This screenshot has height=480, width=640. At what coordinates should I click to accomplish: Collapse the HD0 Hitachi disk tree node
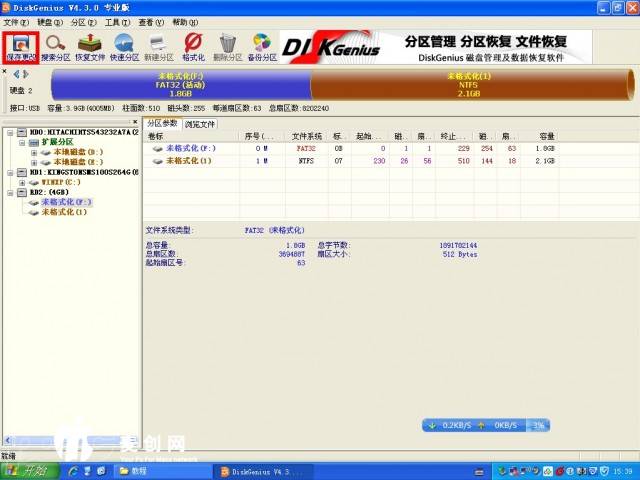pyautogui.click(x=9, y=132)
